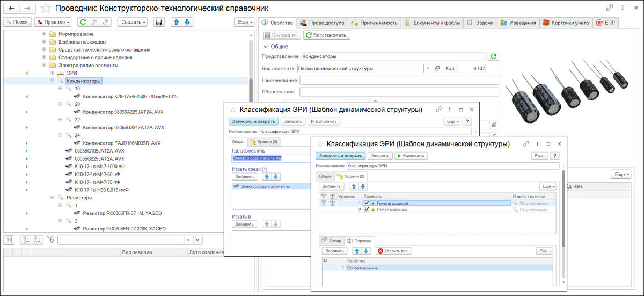Viewport: 644px width, 296px height.
Task: Click the help question mark in front dialog
Action: [x=555, y=156]
